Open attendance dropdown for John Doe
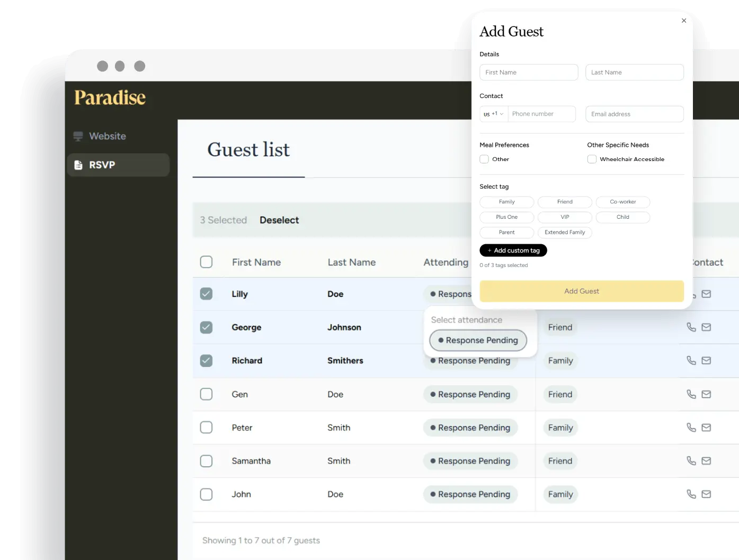This screenshot has height=560, width=739. click(x=470, y=494)
